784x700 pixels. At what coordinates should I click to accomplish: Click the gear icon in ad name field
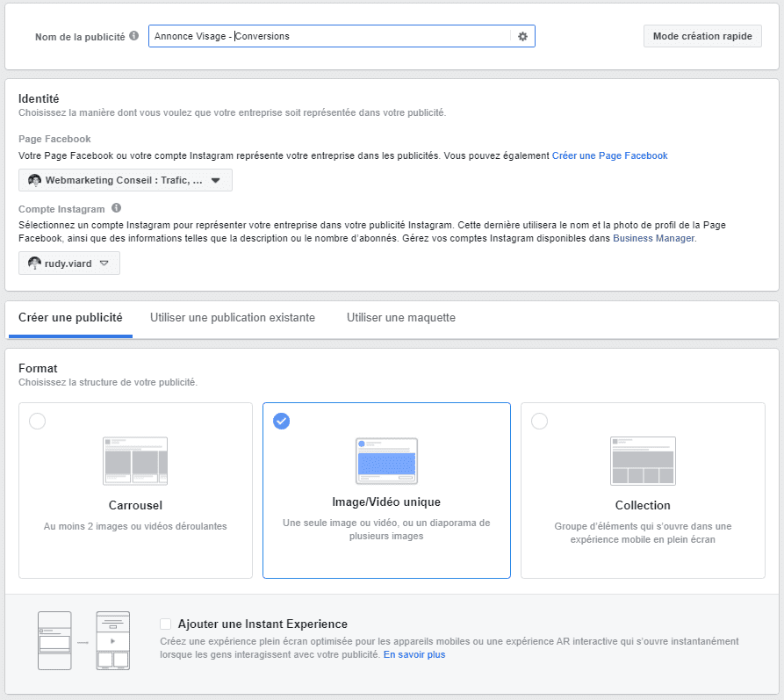(x=522, y=36)
